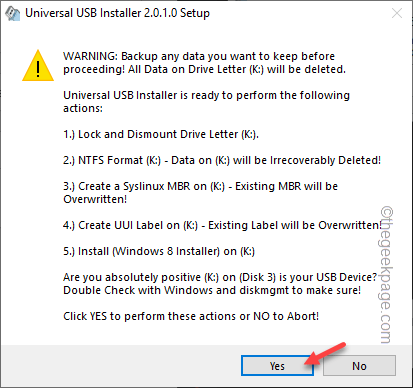Click the Universal USB Installer title bar icon
This screenshot has height=388, width=413.
12,13
